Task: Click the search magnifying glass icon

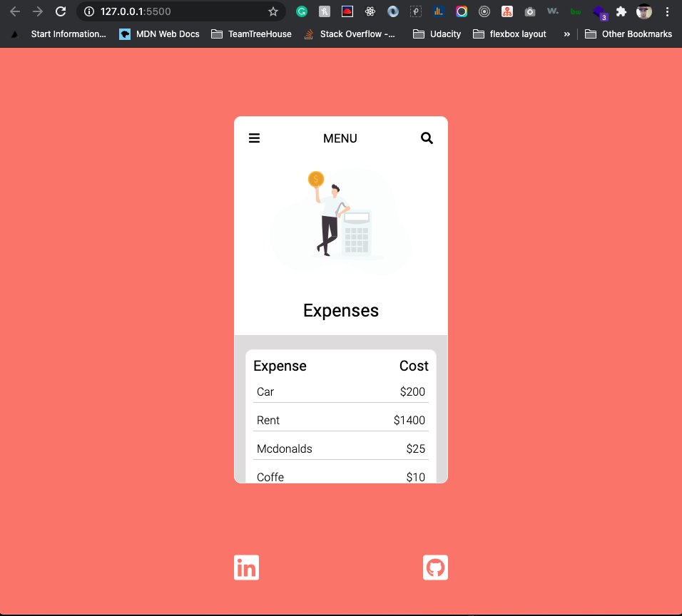Action: (427, 138)
